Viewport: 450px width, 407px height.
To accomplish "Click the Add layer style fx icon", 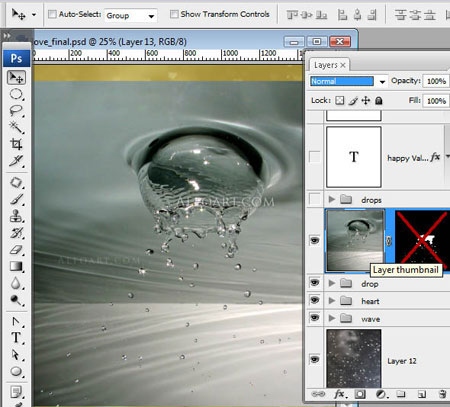I will coord(340,394).
